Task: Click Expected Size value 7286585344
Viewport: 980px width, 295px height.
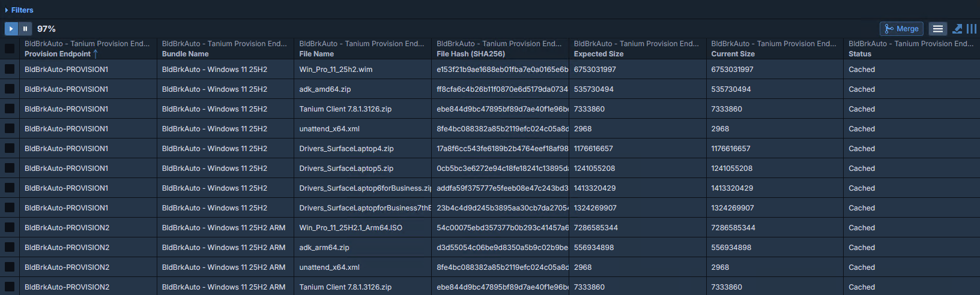Action: coord(596,228)
